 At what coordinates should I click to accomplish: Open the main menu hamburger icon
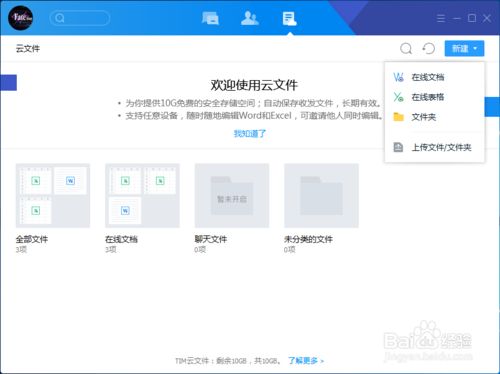441,18
